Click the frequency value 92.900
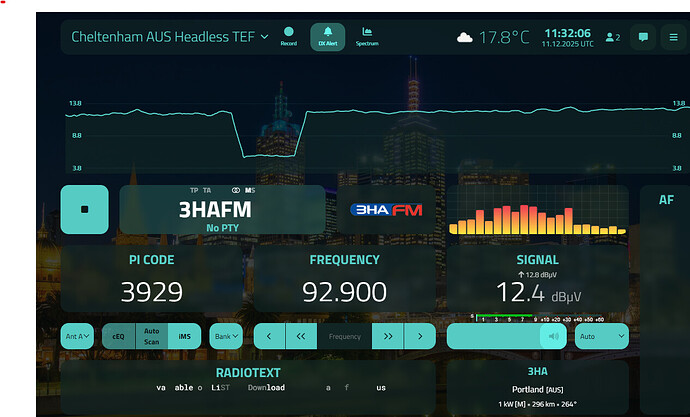Image resolution: width=690 pixels, height=417 pixels. pyautogui.click(x=344, y=292)
